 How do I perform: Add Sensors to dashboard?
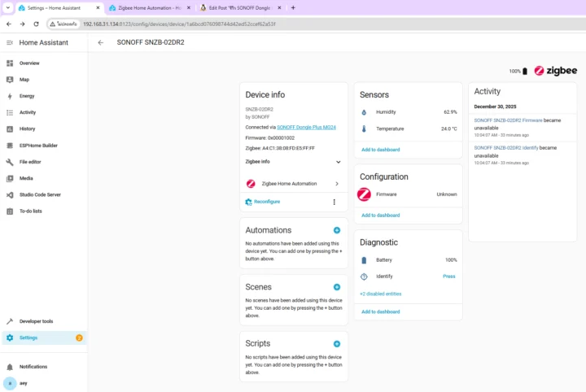point(380,150)
